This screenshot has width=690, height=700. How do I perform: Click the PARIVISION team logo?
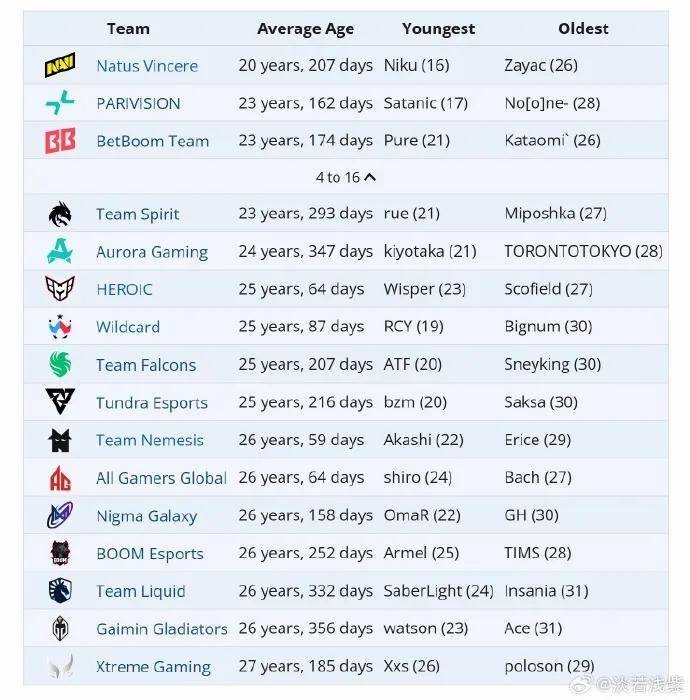coord(60,103)
